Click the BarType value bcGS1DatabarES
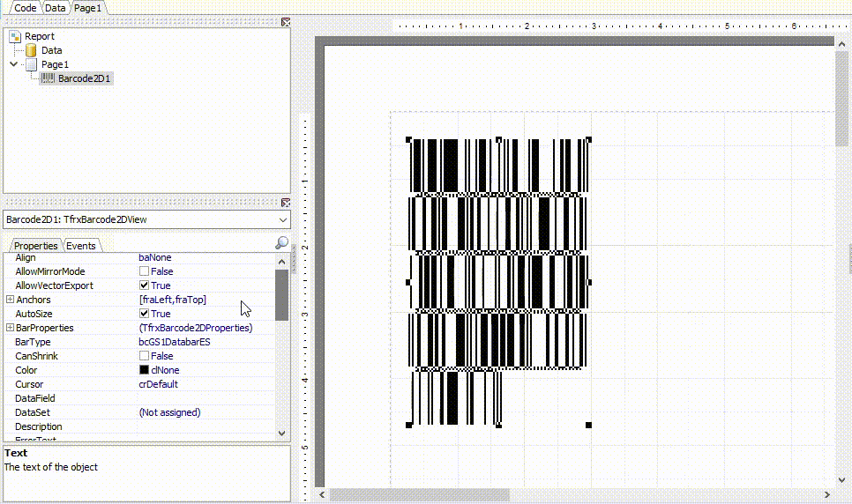Screen dimensions: 852x504 (175, 342)
